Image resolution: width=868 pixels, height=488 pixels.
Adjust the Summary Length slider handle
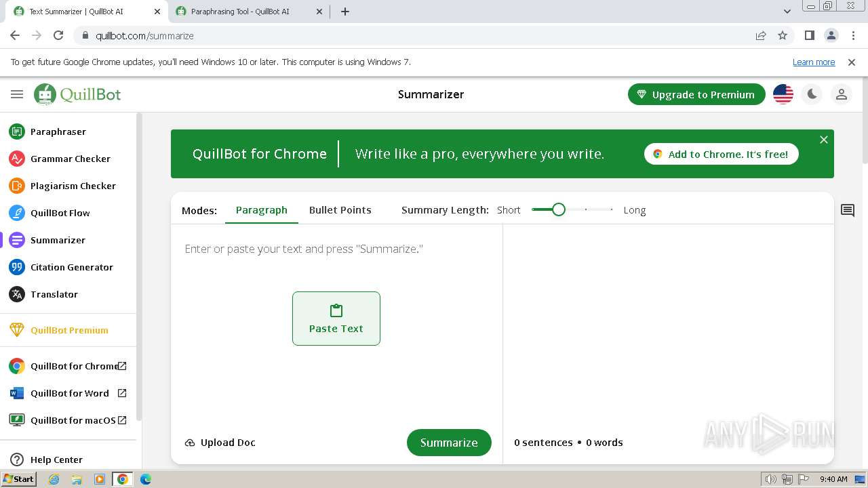[x=559, y=209]
